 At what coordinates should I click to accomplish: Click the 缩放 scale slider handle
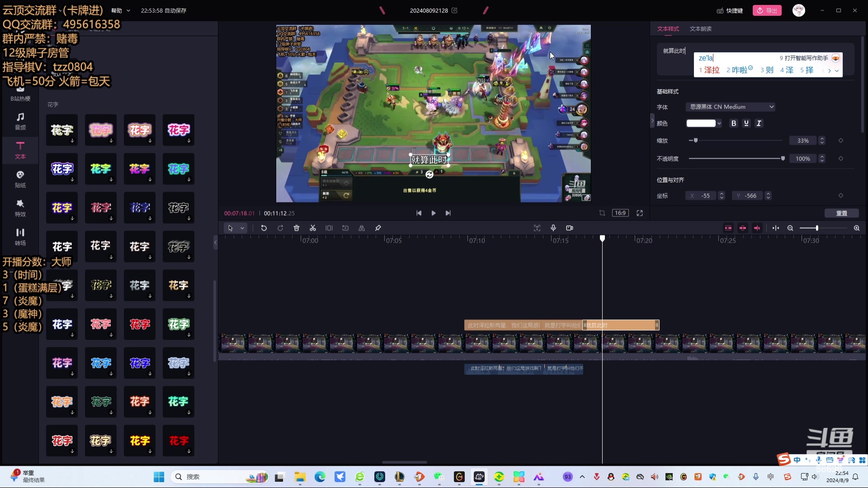click(x=696, y=141)
